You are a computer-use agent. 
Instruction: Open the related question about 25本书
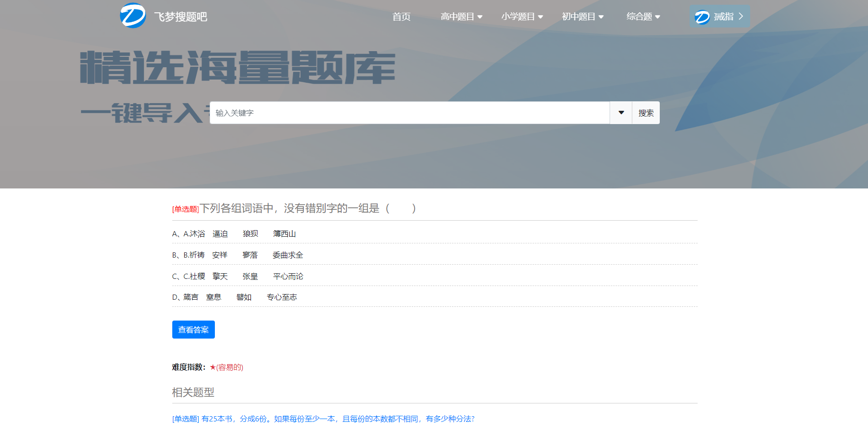pyautogui.click(x=323, y=419)
